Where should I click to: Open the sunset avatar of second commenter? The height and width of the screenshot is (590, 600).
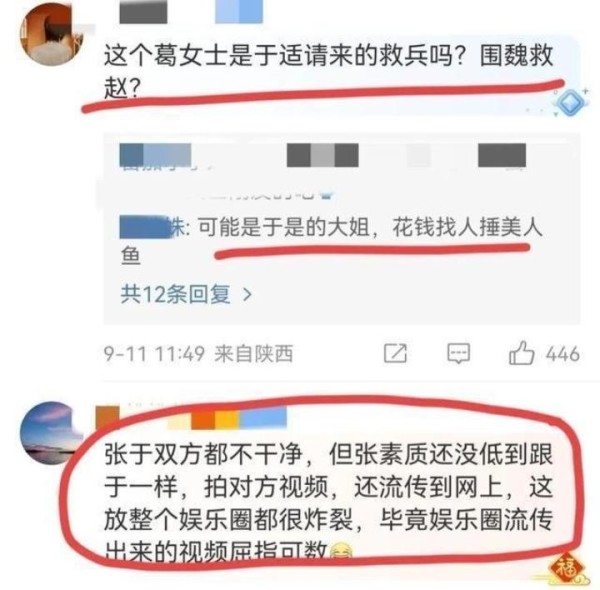pos(51,433)
